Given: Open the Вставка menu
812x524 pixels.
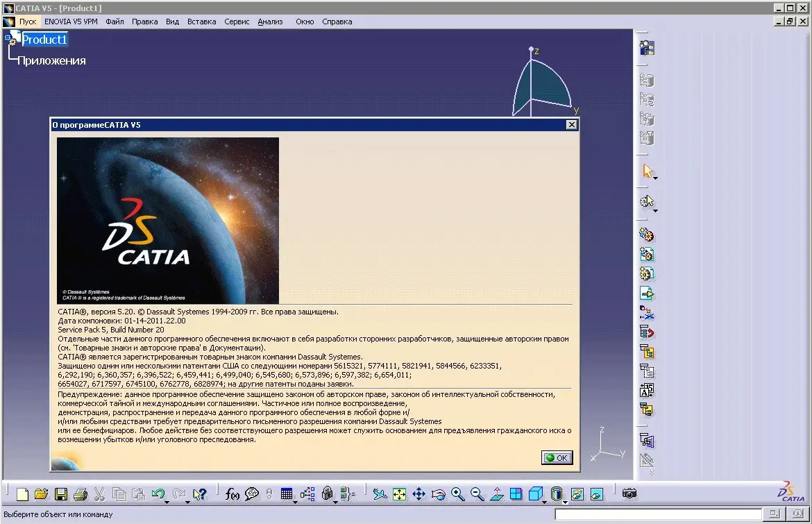Looking at the screenshot, I should click(x=201, y=22).
